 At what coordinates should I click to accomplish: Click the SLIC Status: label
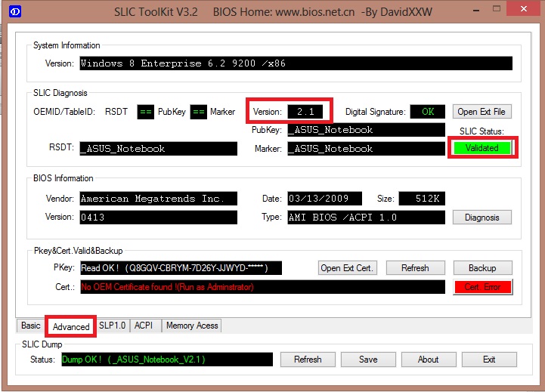point(482,131)
